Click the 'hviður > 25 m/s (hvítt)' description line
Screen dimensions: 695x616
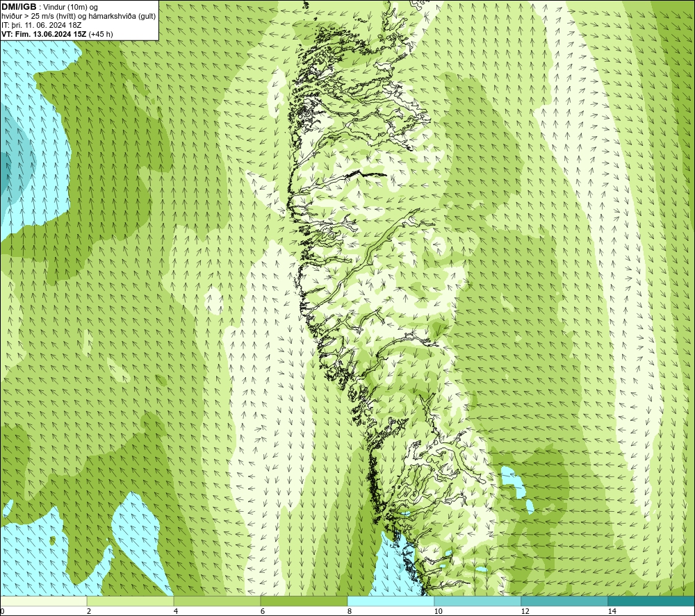tap(79, 17)
